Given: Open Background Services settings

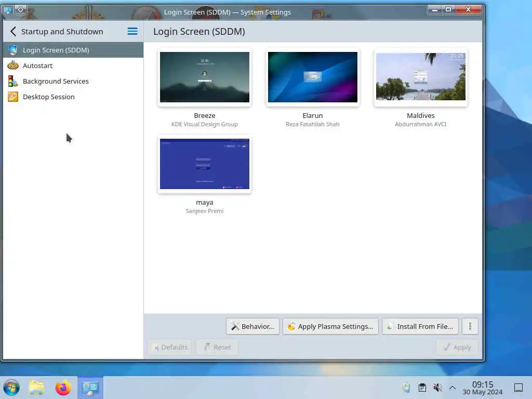Looking at the screenshot, I should coord(73,81).
